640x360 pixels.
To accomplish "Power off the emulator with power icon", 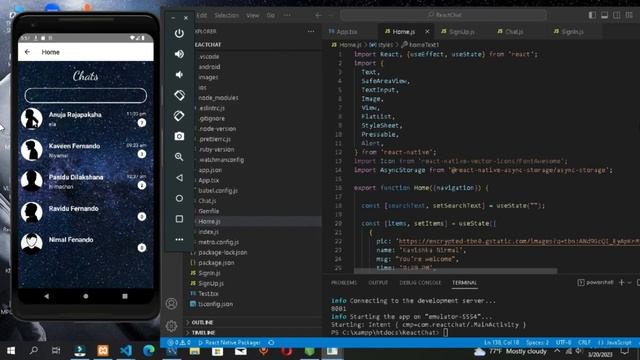I will click(179, 33).
